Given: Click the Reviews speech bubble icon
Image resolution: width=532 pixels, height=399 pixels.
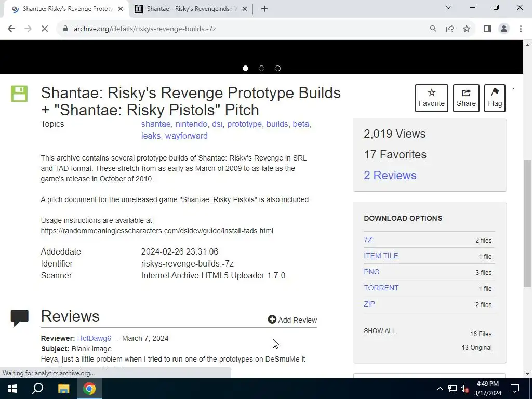Looking at the screenshot, I should point(19,318).
